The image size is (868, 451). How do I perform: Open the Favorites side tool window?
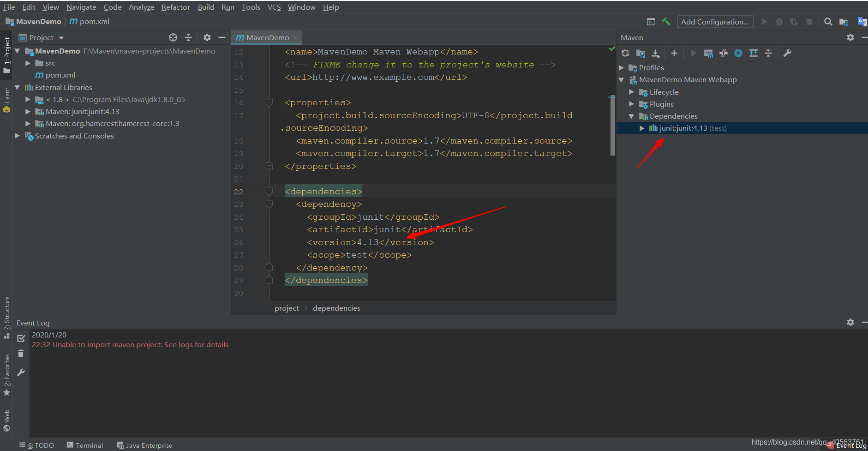pos(6,375)
